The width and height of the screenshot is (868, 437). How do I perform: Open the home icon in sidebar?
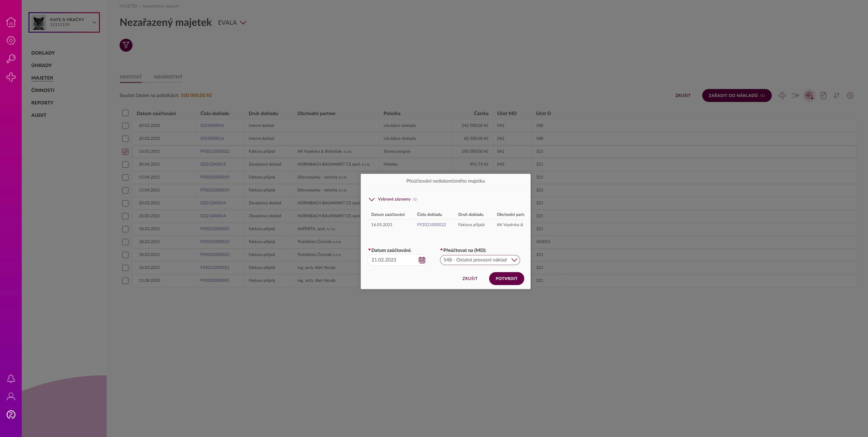[11, 22]
